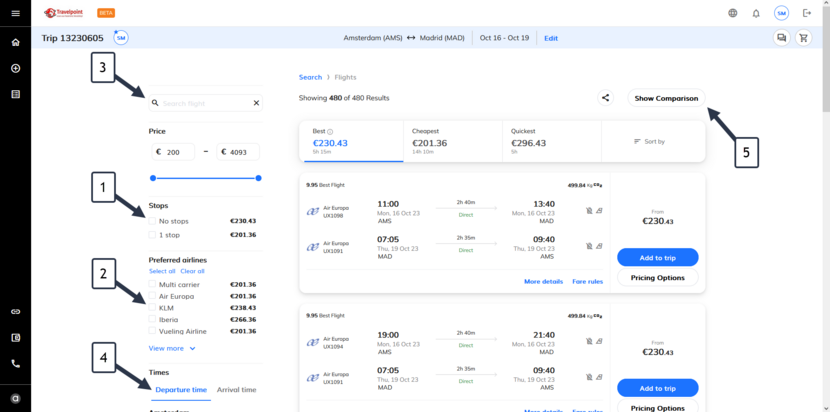Add the 11:00 flight to trip
The image size is (830, 412).
(x=657, y=257)
